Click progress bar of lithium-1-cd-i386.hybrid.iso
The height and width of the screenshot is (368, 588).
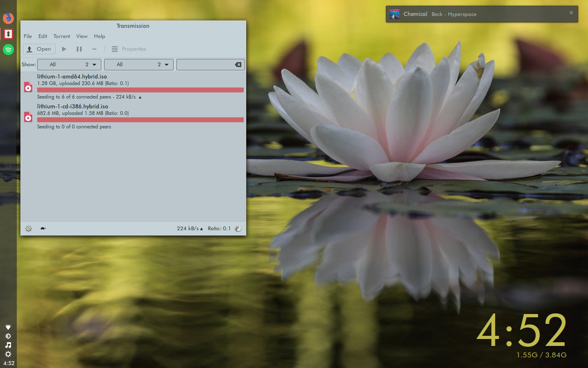(141, 120)
